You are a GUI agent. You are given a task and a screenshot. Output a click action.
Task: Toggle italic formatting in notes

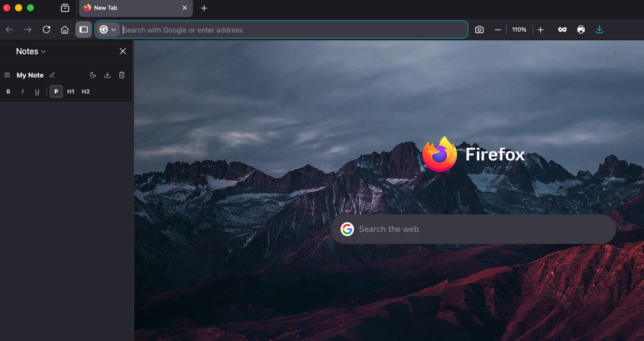tap(23, 91)
